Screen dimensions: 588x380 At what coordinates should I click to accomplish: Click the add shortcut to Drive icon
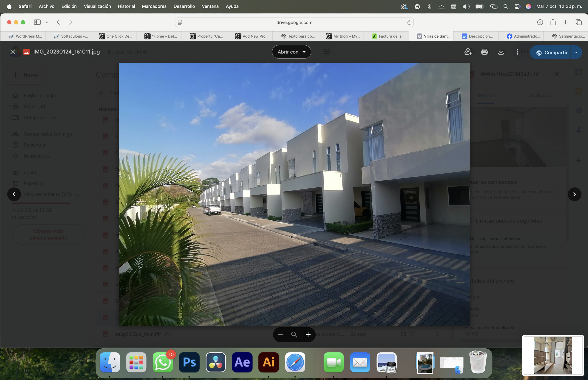pos(468,52)
